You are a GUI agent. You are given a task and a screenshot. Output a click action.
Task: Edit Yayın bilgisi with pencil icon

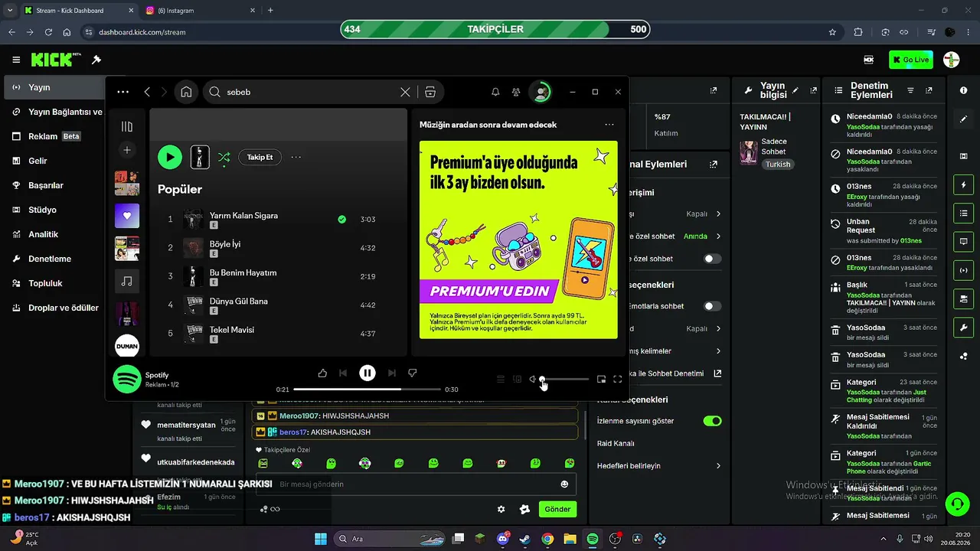(795, 90)
